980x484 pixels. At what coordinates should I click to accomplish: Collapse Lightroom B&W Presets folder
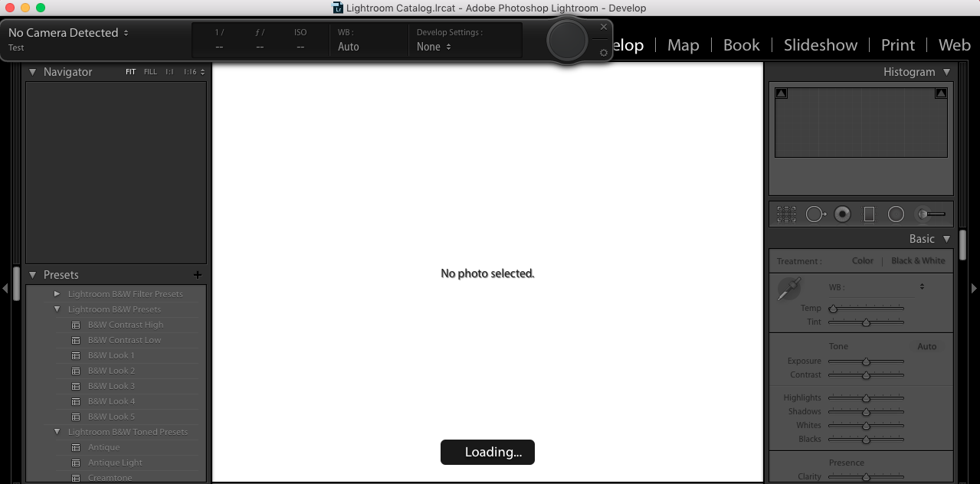(57, 309)
